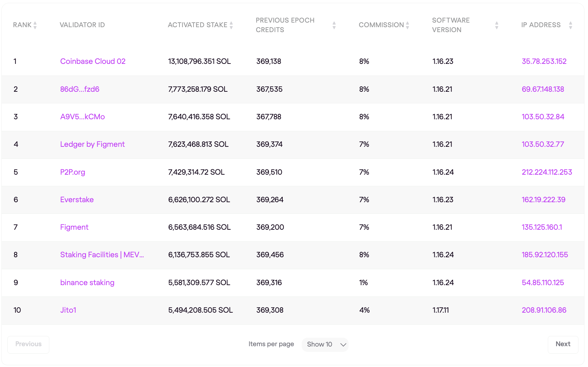Click epoch credits value 367,788

pyautogui.click(x=269, y=117)
